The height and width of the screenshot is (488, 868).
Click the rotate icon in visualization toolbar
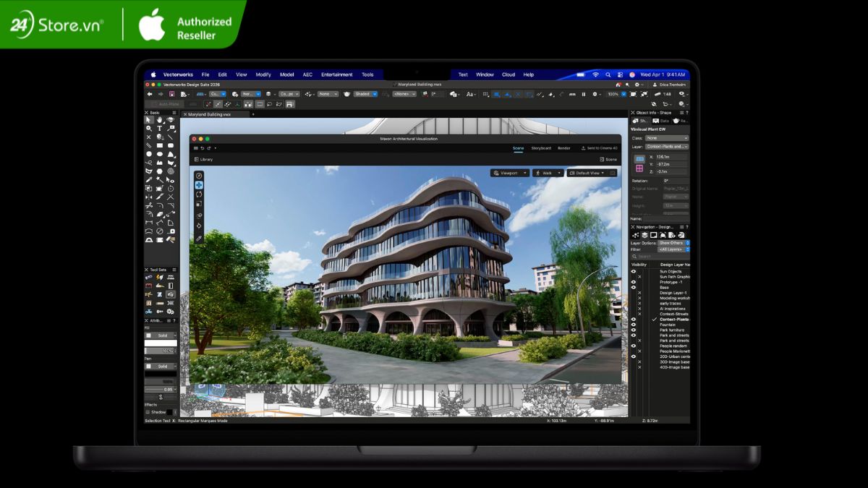click(199, 194)
